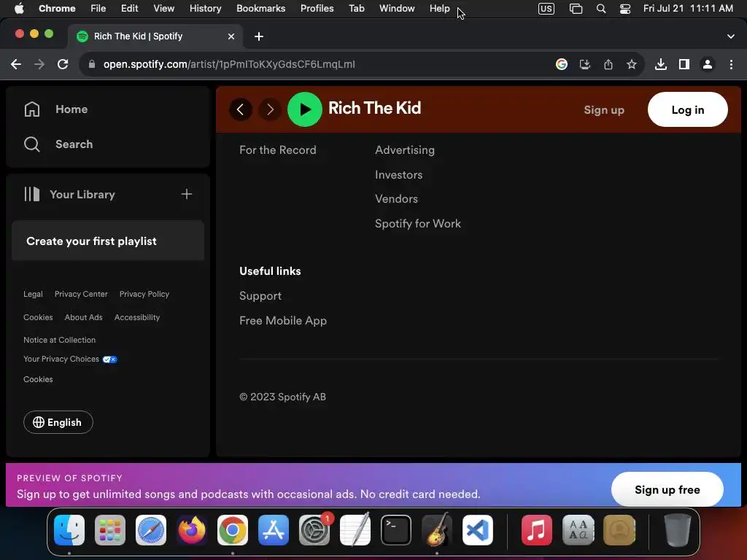Open the Legal link in sidebar
Image resolution: width=747 pixels, height=560 pixels.
click(33, 294)
